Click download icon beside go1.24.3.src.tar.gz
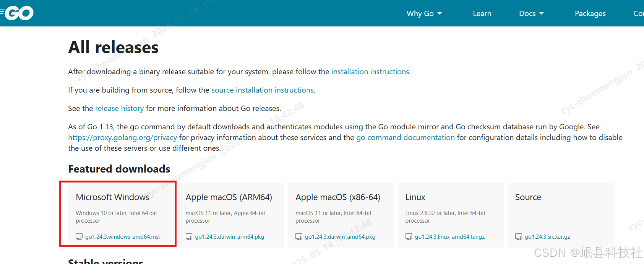Viewport: 644px width, 264px height. (519, 237)
